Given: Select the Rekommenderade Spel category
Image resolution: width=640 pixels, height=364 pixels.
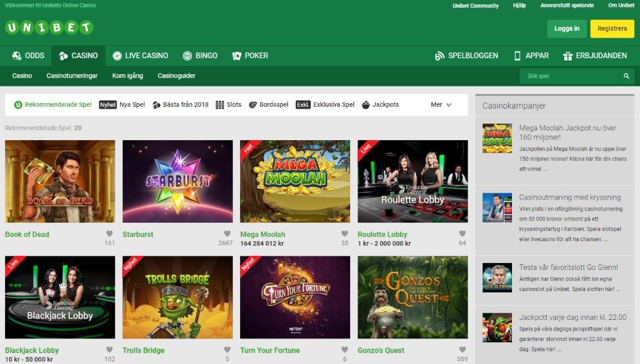Looking at the screenshot, I should pyautogui.click(x=52, y=104).
